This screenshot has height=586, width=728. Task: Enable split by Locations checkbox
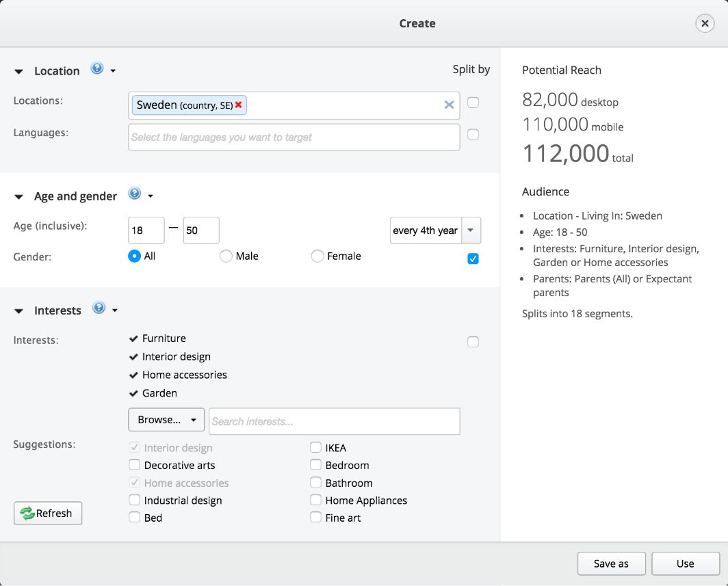pos(473,103)
